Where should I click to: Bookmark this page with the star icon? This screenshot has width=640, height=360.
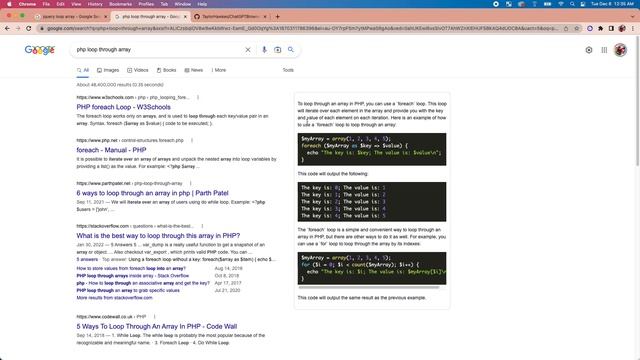pyautogui.click(x=577, y=28)
